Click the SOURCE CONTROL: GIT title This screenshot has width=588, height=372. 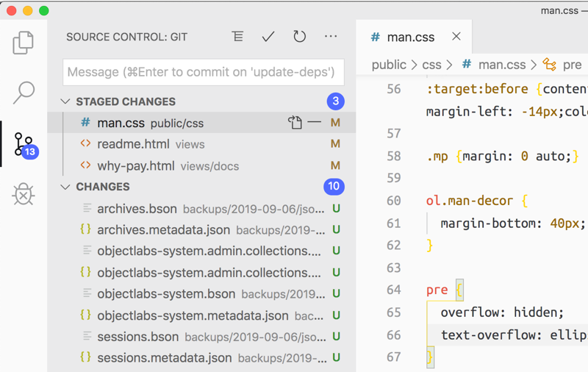coord(126,37)
